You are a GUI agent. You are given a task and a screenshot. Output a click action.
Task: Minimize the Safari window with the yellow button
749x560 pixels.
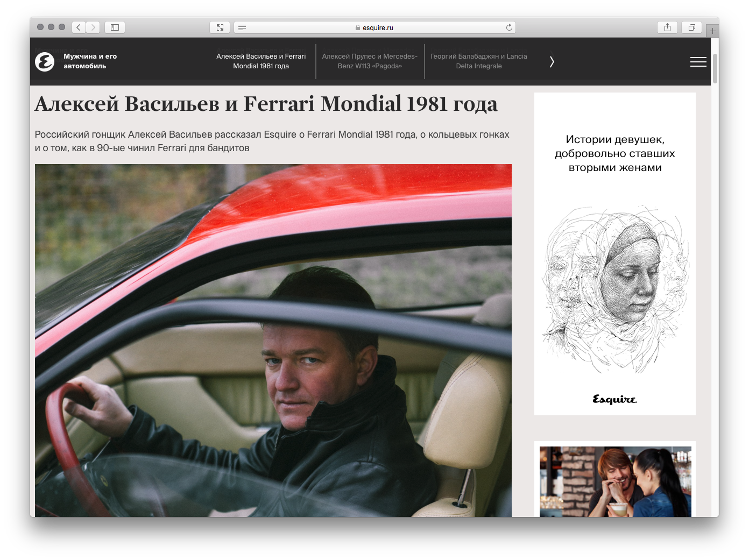[x=51, y=27]
